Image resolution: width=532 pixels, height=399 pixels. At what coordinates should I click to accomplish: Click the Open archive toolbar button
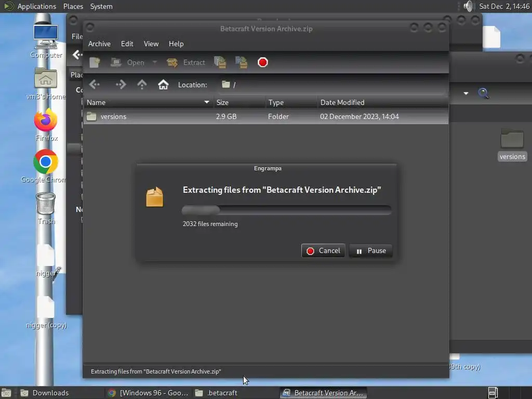pos(128,62)
